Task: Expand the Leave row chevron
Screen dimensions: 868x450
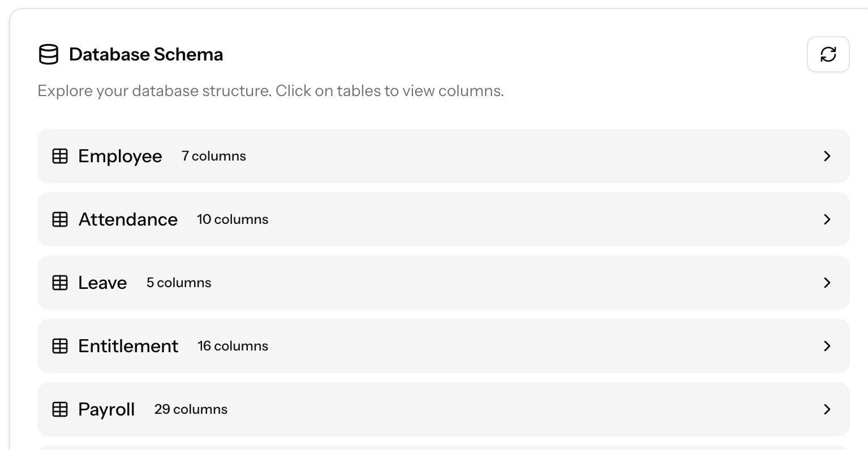Action: tap(827, 283)
